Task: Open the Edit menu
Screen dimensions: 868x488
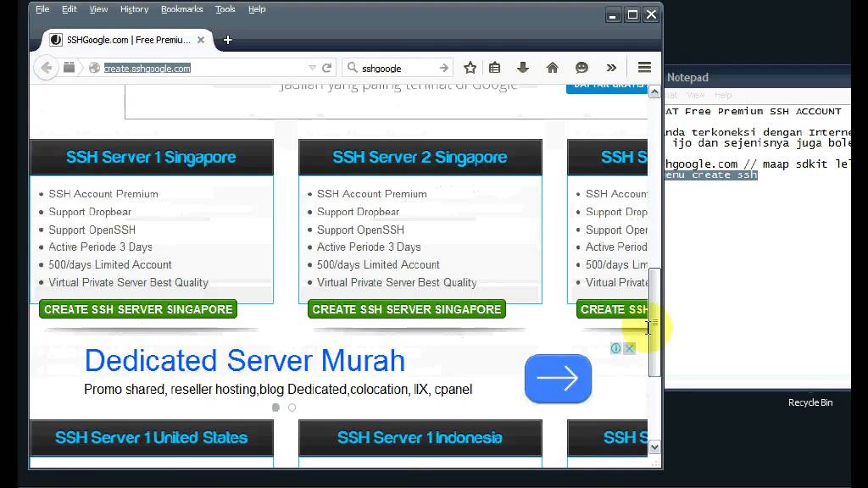Action: click(70, 8)
